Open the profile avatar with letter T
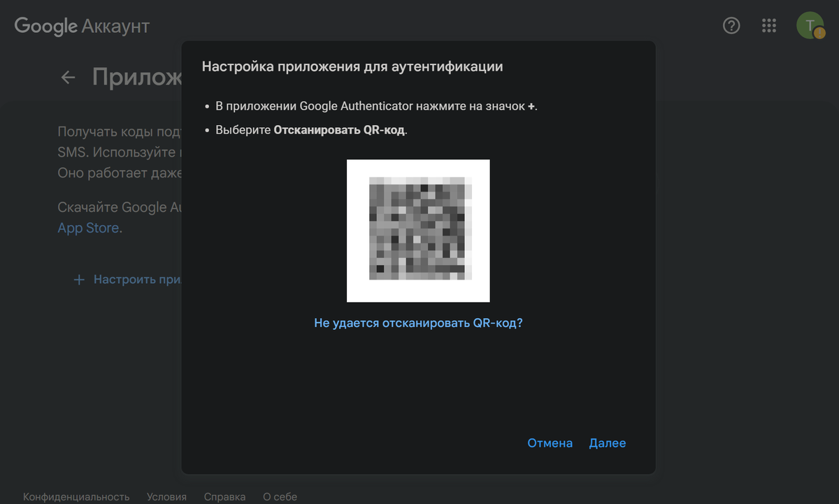The width and height of the screenshot is (839, 504). coord(810,25)
